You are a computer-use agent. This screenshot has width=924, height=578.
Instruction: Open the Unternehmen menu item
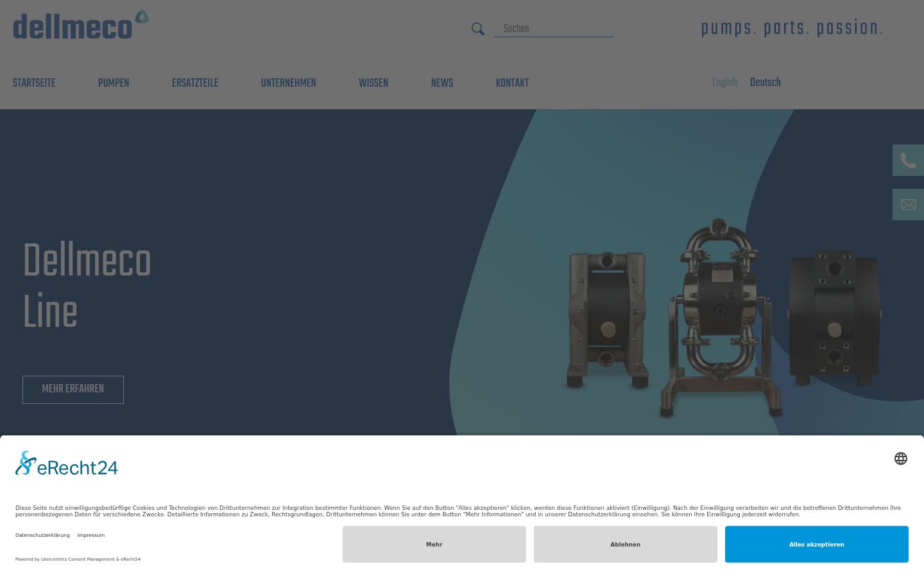288,83
